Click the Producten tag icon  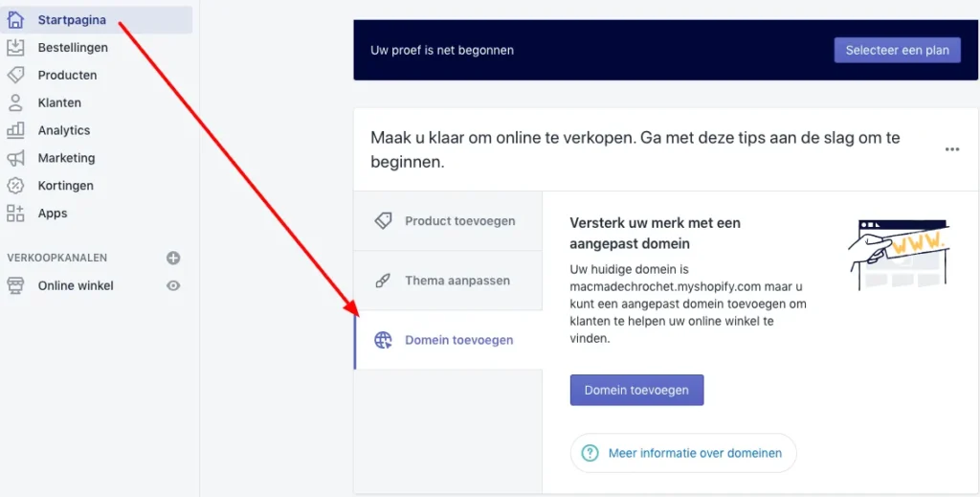15,75
